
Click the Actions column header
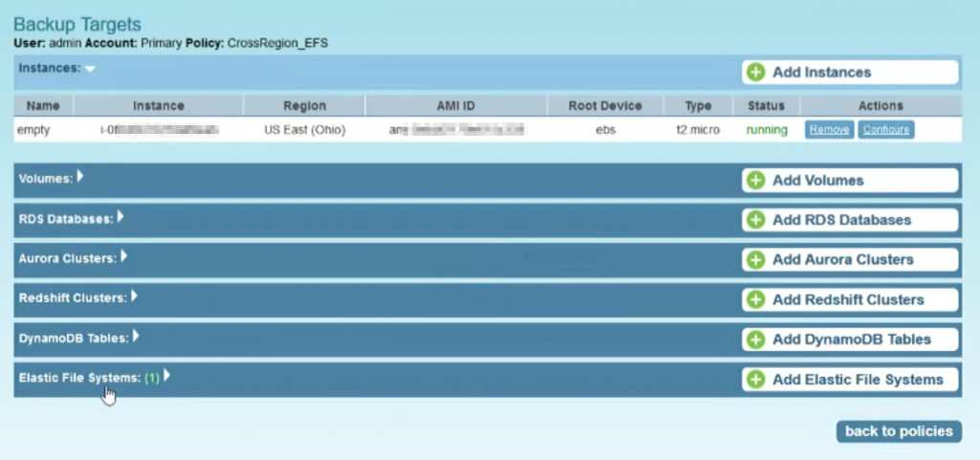click(x=880, y=105)
